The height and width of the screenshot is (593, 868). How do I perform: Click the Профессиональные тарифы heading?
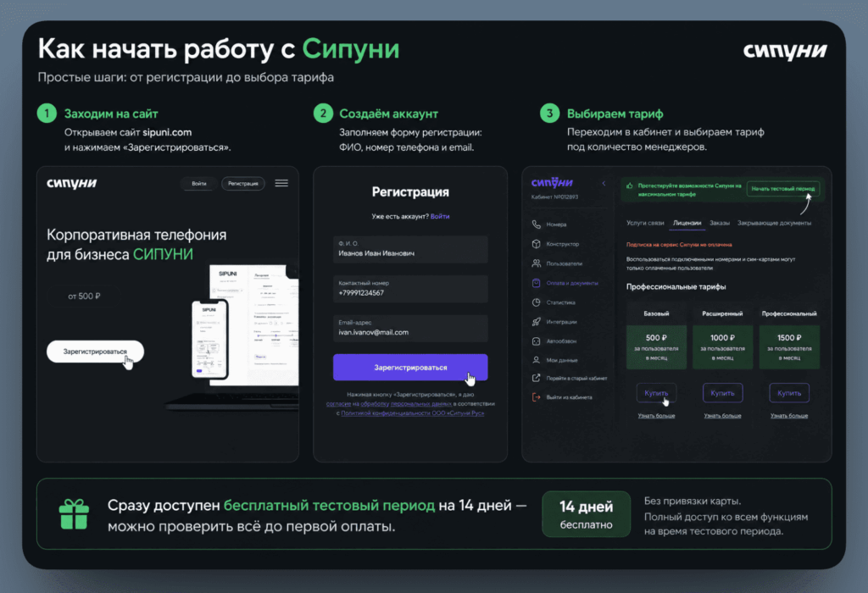[676, 286]
